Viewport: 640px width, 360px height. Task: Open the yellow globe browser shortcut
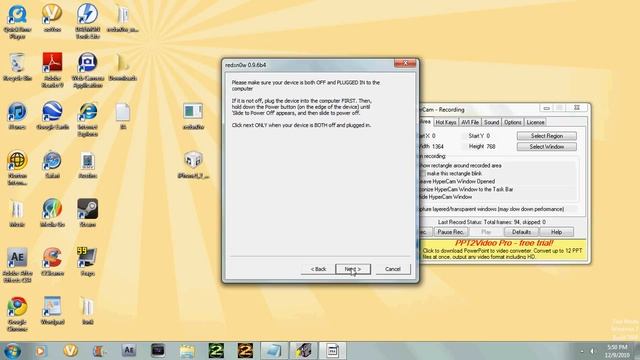tap(17, 168)
